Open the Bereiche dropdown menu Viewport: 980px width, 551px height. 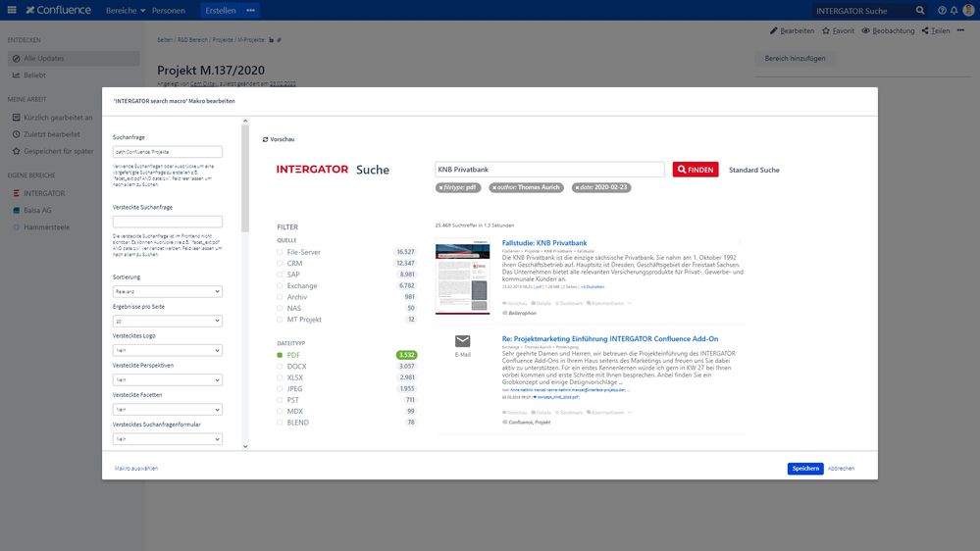tap(126, 11)
